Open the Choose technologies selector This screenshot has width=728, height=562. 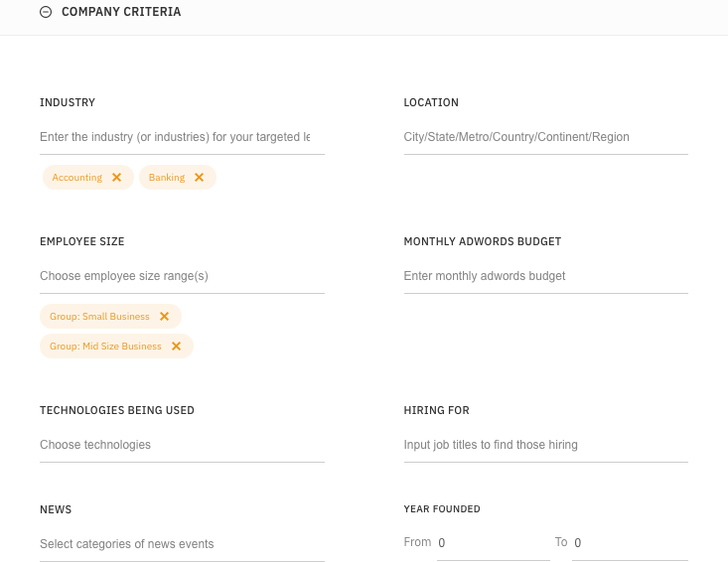(x=182, y=445)
